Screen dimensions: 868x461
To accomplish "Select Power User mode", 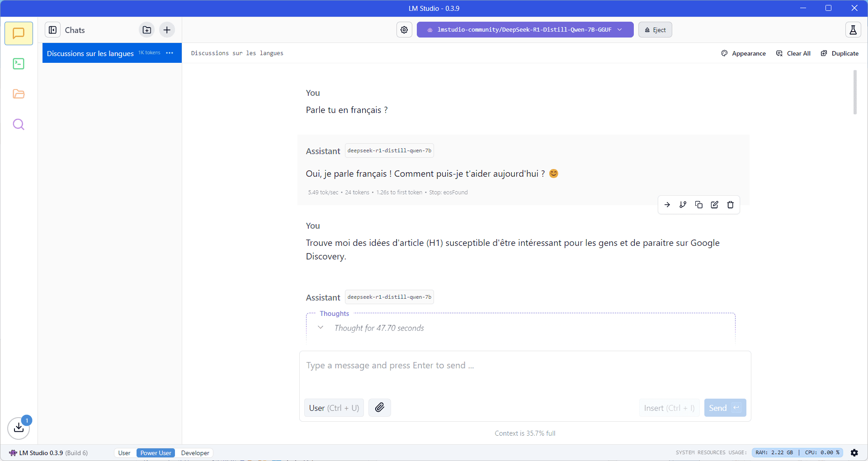I will point(156,453).
